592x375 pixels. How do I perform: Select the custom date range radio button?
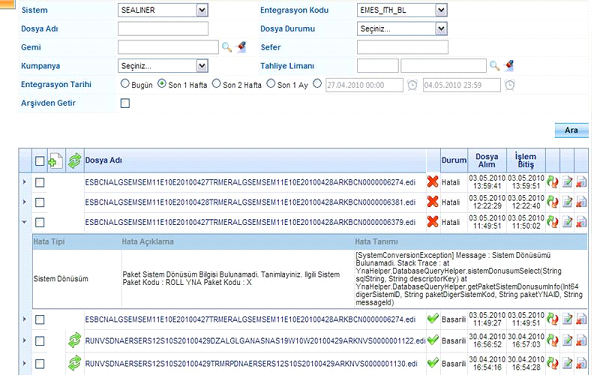[x=317, y=84]
